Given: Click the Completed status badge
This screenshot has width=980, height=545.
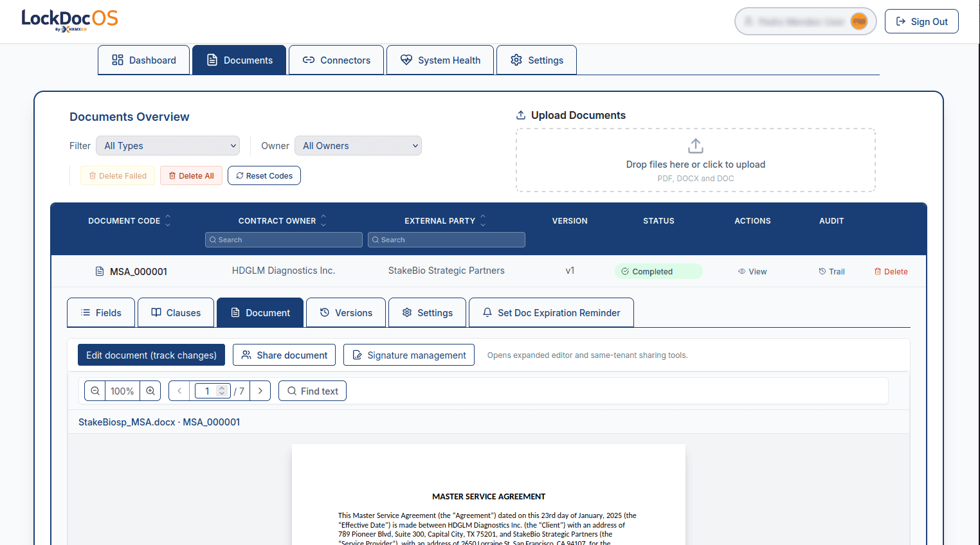Looking at the screenshot, I should [x=658, y=271].
